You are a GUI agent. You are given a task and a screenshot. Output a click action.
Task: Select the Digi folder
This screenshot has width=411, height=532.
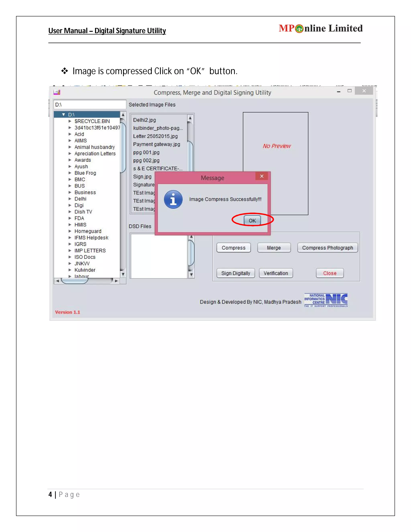click(79, 205)
